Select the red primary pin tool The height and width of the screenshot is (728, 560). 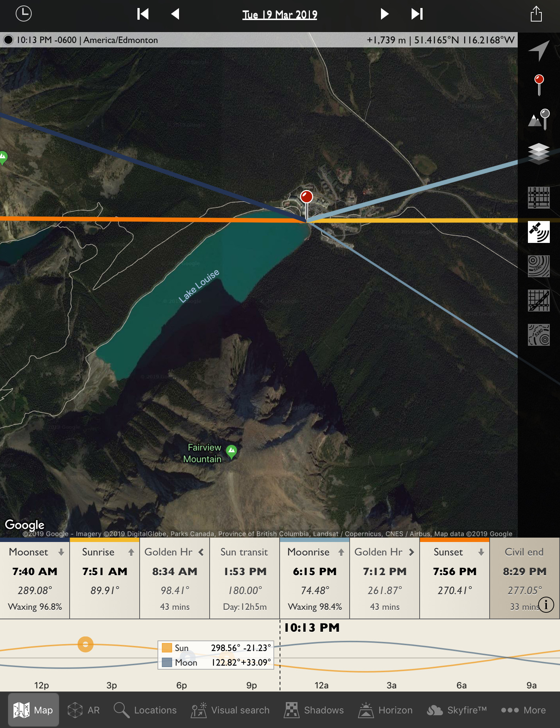[539, 84]
